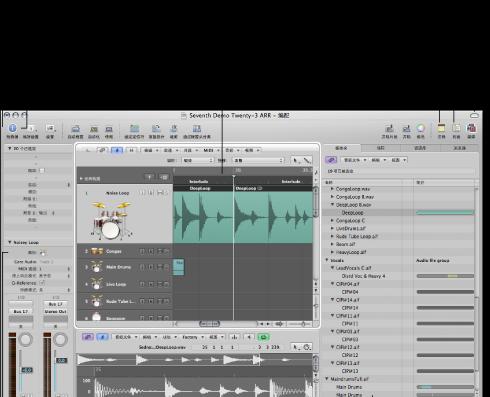
Task: Toggle the green Cycle button in Sample Editor
Action: pos(263,337)
